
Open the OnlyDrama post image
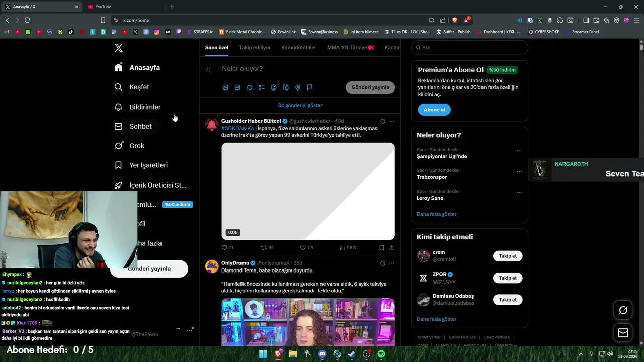308,322
